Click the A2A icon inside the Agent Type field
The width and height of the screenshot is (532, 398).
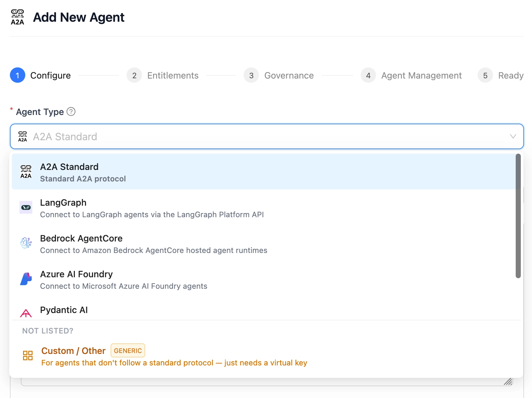pyautogui.click(x=22, y=136)
